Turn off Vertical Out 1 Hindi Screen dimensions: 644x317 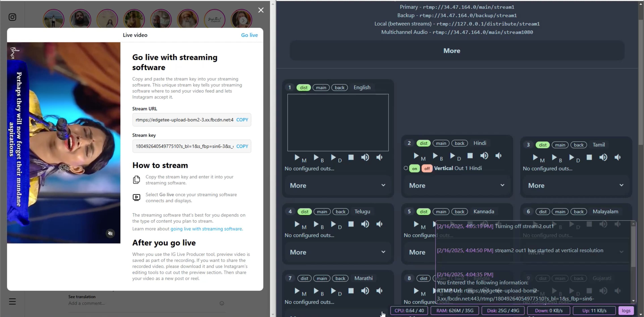(427, 169)
